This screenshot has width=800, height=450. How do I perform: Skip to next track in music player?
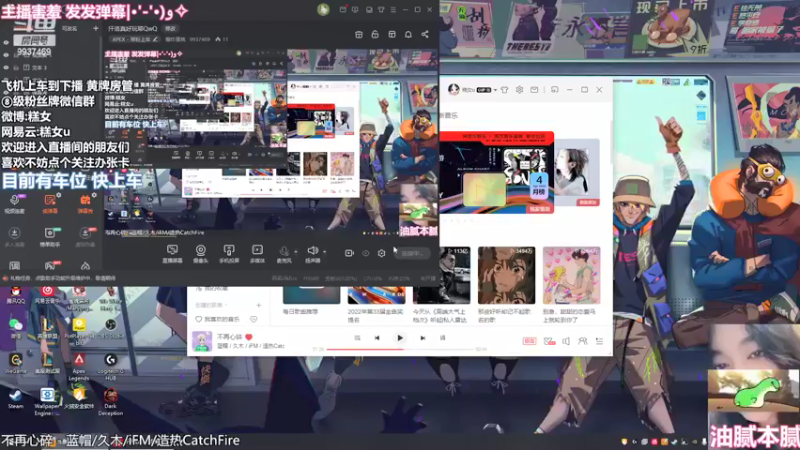point(422,338)
